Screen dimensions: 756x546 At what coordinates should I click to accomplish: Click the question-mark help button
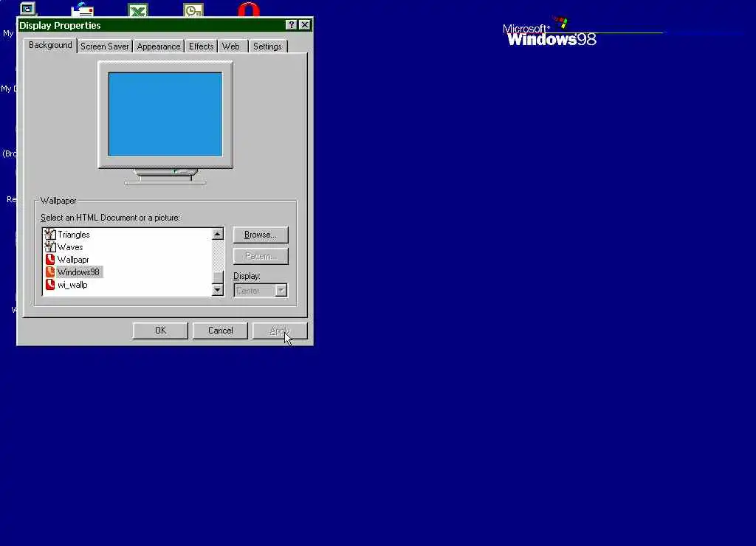(x=291, y=25)
